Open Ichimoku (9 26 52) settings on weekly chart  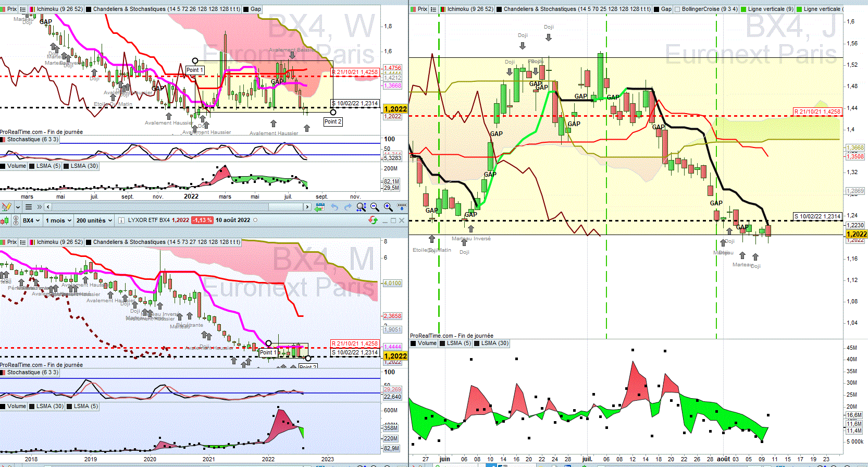tap(59, 9)
